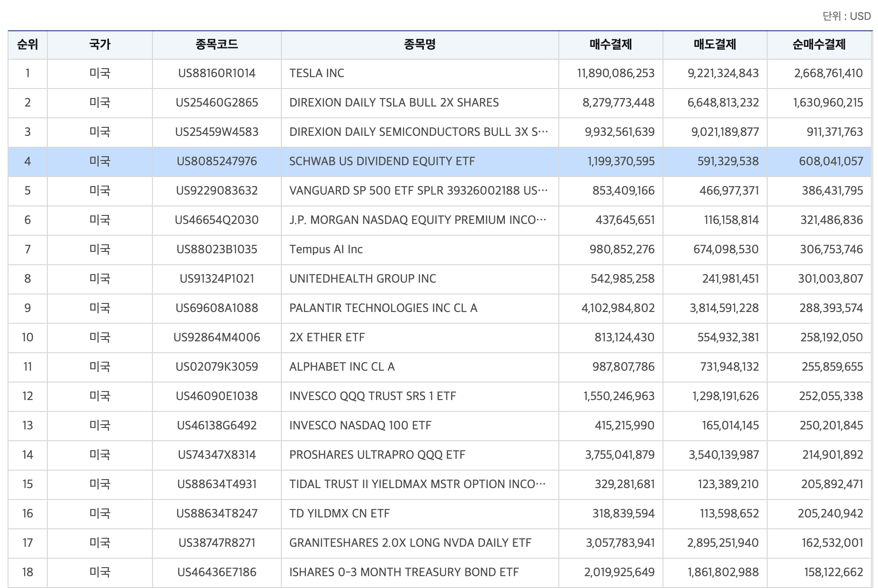Select DIREXION DAILY TSLA BULL 2X SHARES
Image resolution: width=878 pixels, height=588 pixels.
(x=394, y=103)
